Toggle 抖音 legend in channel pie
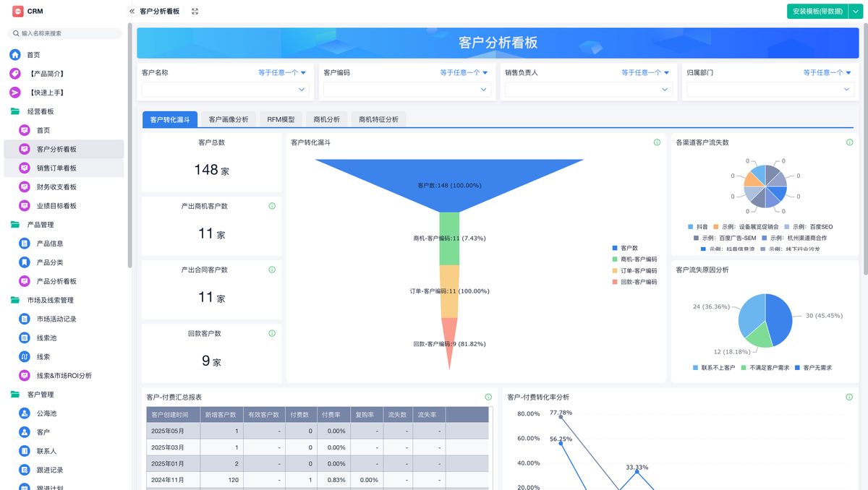This screenshot has width=868, height=490. 698,226
